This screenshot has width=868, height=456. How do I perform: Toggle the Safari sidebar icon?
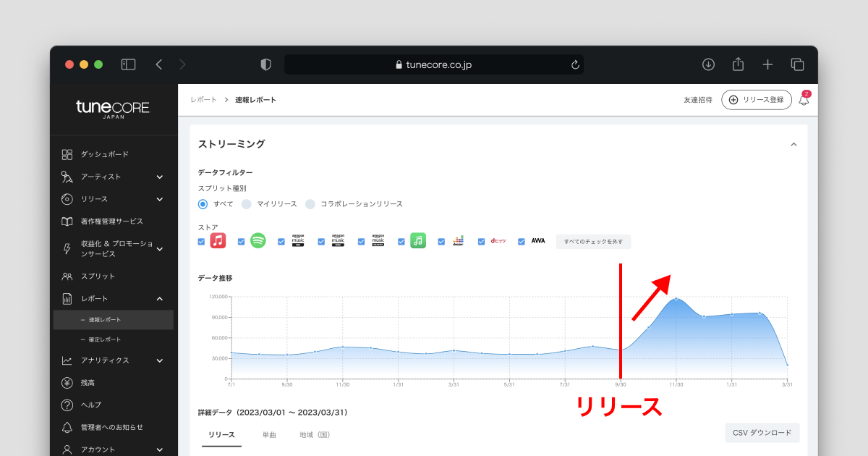(128, 64)
